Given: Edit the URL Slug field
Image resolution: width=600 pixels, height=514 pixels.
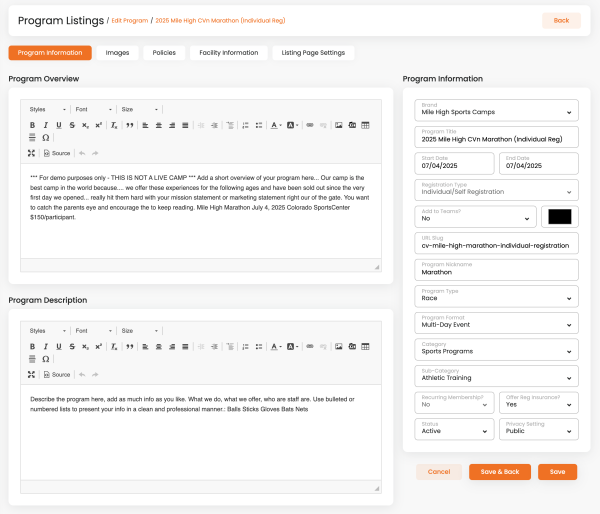Looking at the screenshot, I should click(x=496, y=243).
